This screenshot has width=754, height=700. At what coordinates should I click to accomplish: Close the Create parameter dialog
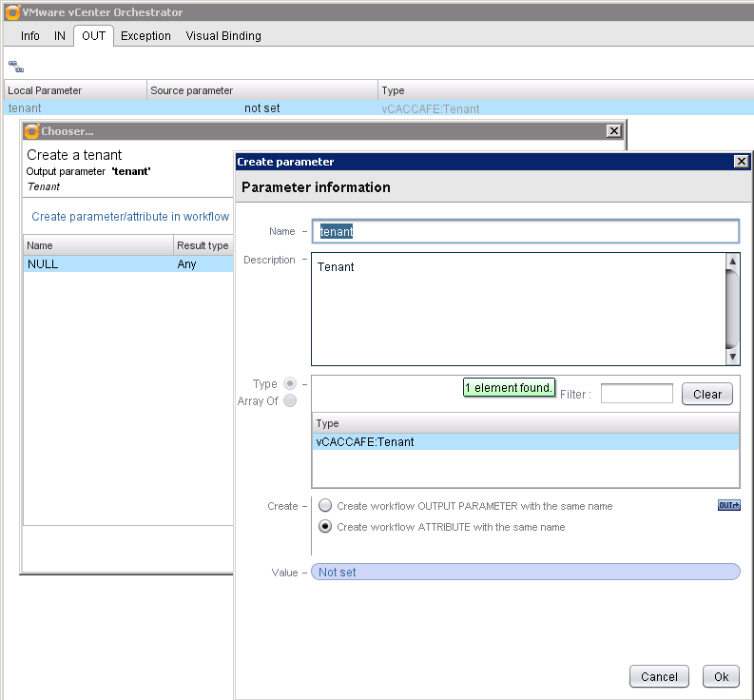coord(742,162)
